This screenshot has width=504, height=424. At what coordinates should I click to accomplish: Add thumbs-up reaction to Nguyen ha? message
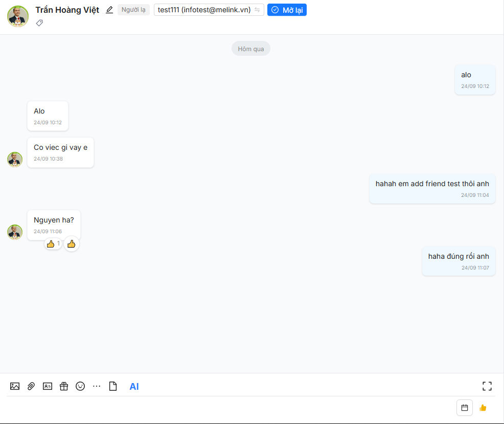point(72,244)
